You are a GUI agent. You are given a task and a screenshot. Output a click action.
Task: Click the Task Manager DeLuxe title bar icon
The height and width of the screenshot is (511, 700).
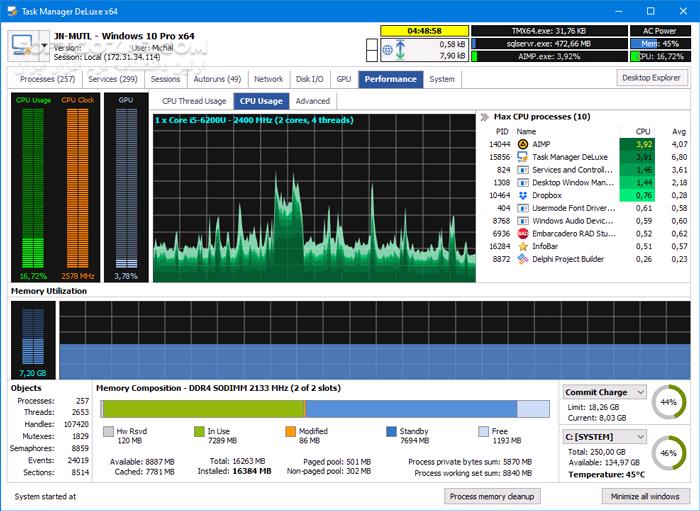coord(12,11)
